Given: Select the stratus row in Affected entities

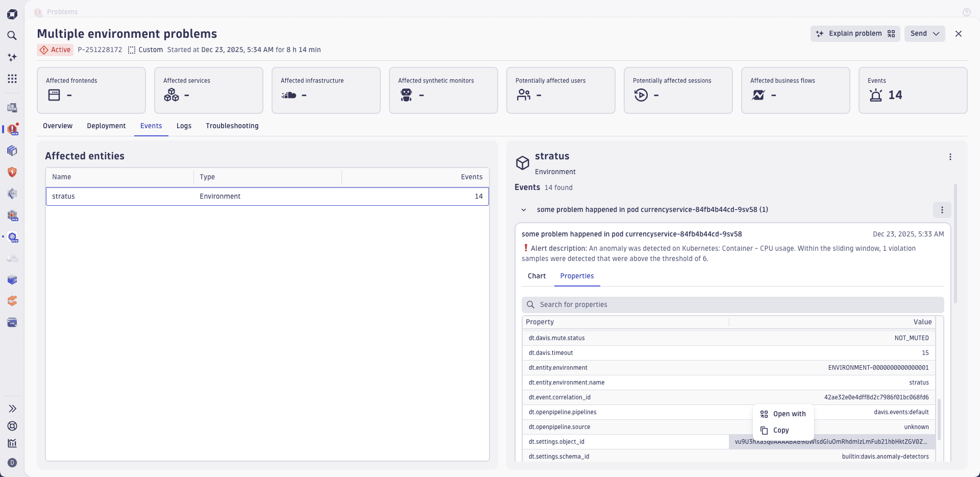Looking at the screenshot, I should click(267, 197).
